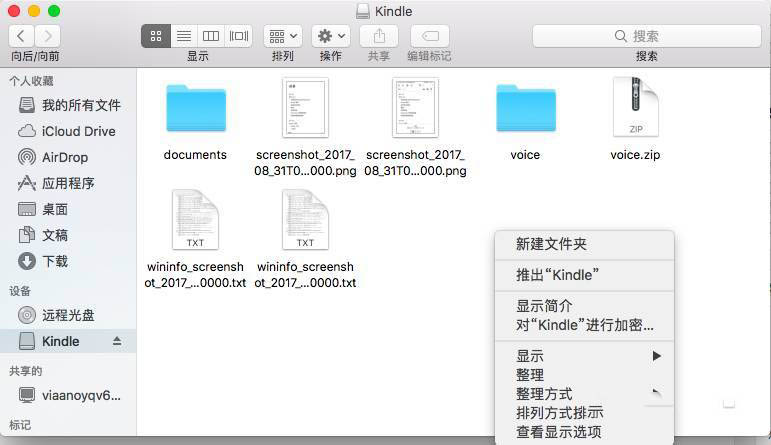This screenshot has width=771, height=445.
Task: Choose 新建文件夹 from context menu
Action: point(551,244)
